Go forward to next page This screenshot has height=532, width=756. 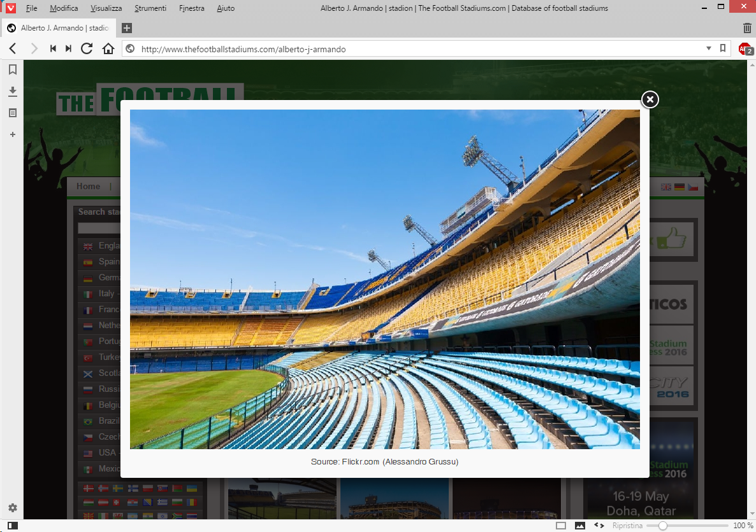[34, 48]
